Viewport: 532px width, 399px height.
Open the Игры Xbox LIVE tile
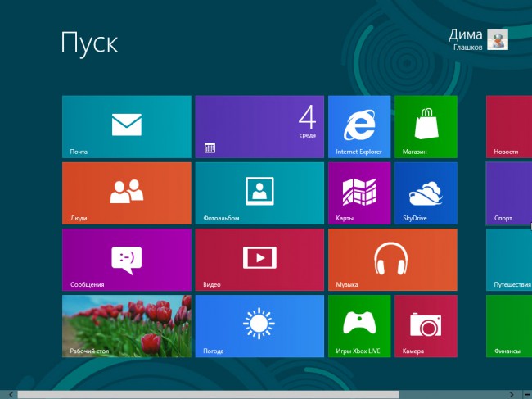click(359, 326)
